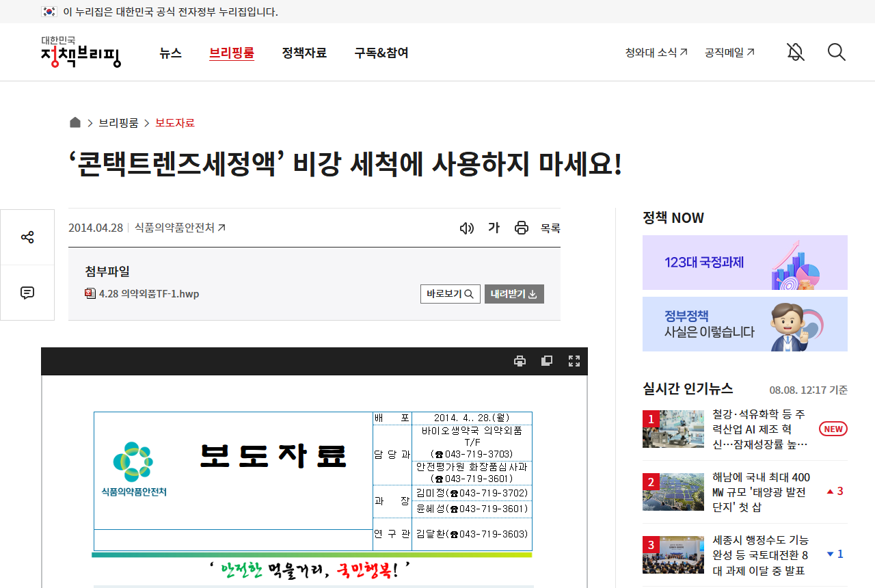Click the hwp file attachment icon

pos(90,293)
